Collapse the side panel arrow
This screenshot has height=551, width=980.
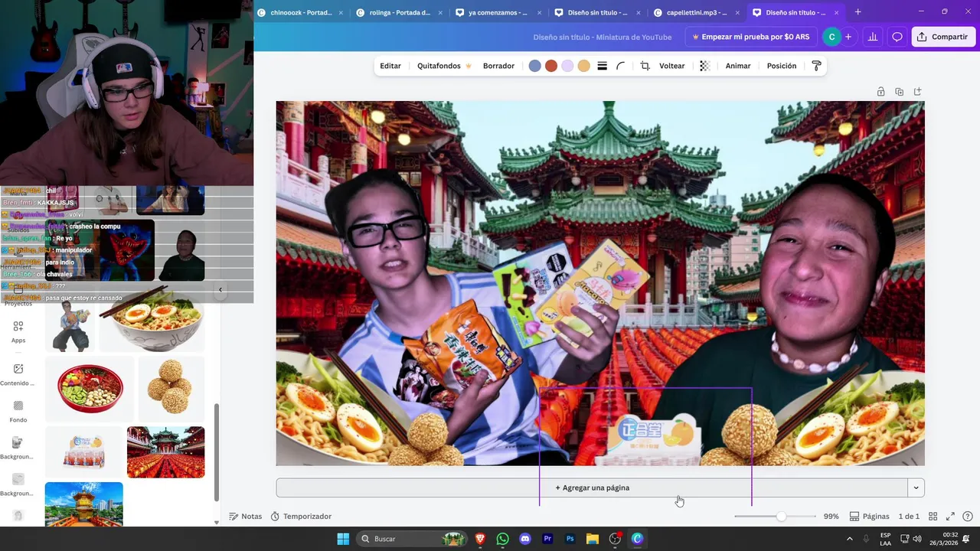point(220,290)
